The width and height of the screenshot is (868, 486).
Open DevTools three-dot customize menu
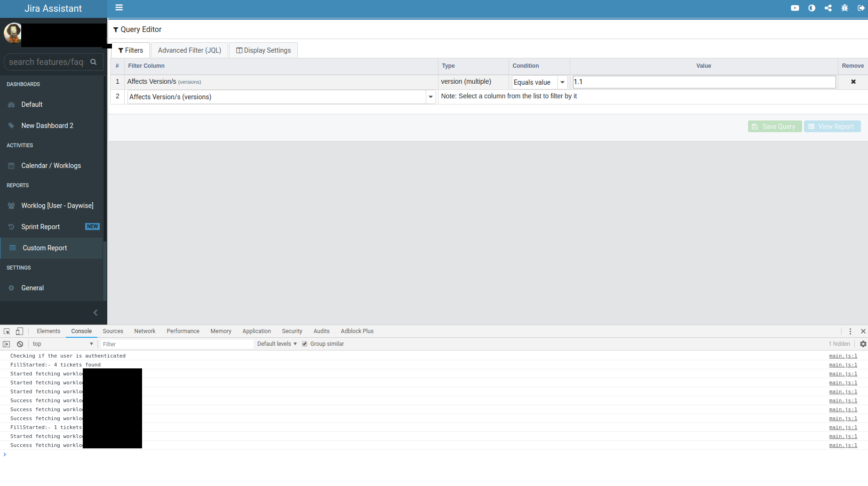[850, 331]
